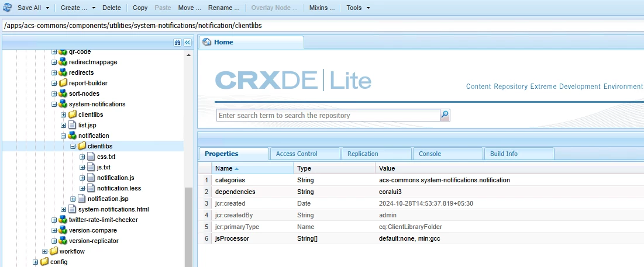Select the version-replicator tree item
The image size is (644, 267).
93,241
